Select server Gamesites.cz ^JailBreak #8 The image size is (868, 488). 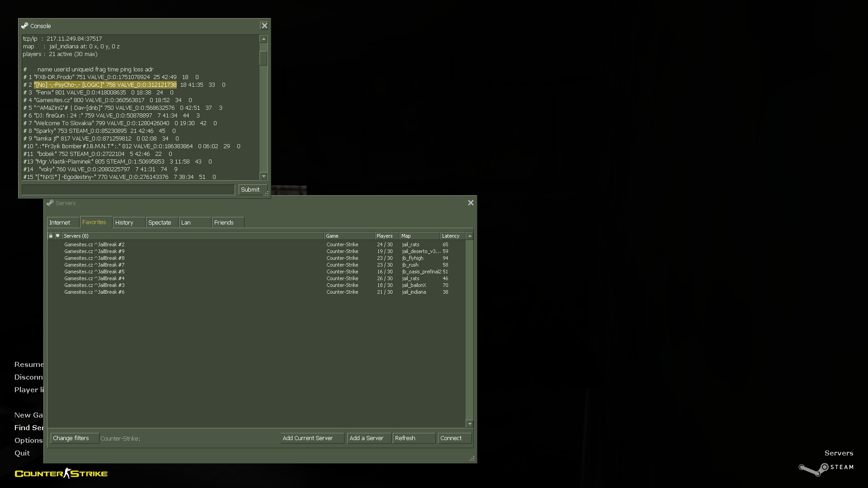click(x=256, y=258)
